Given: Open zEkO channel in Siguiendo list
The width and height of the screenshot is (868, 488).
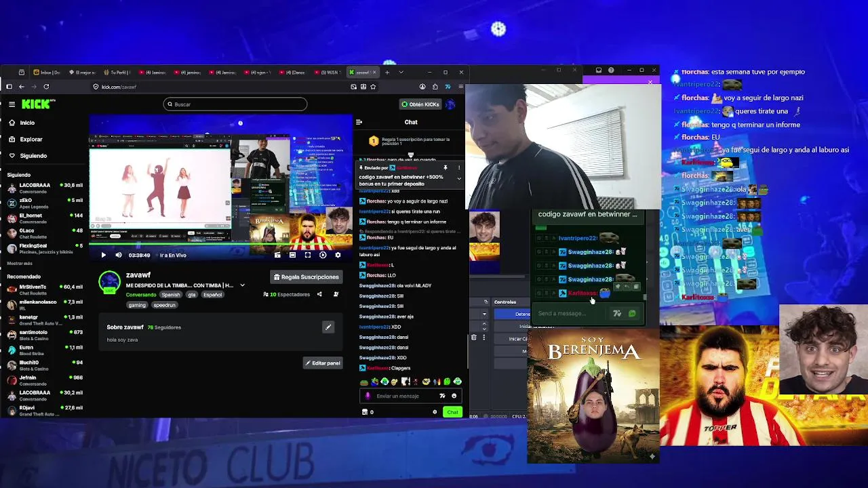Looking at the screenshot, I should click(x=44, y=203).
